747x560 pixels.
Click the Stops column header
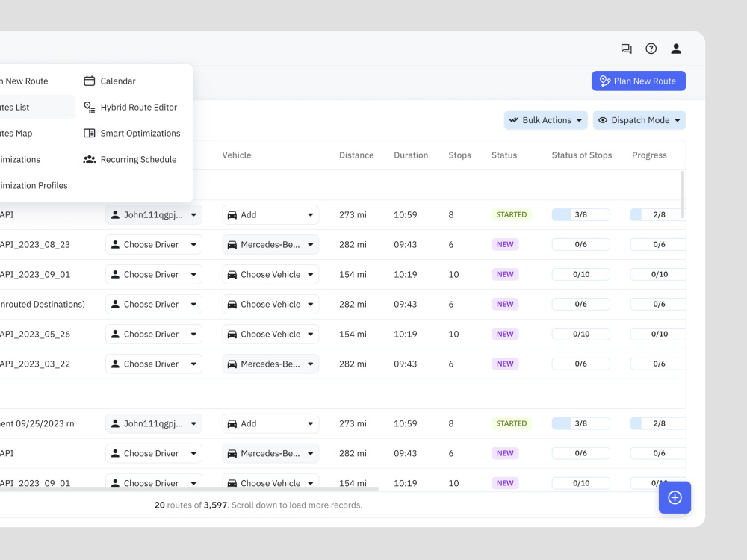tap(459, 155)
